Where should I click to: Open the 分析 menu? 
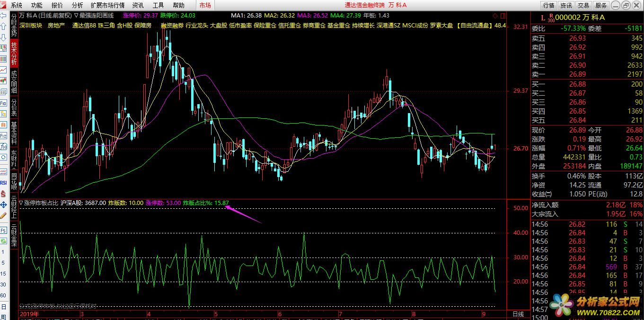pos(77,5)
